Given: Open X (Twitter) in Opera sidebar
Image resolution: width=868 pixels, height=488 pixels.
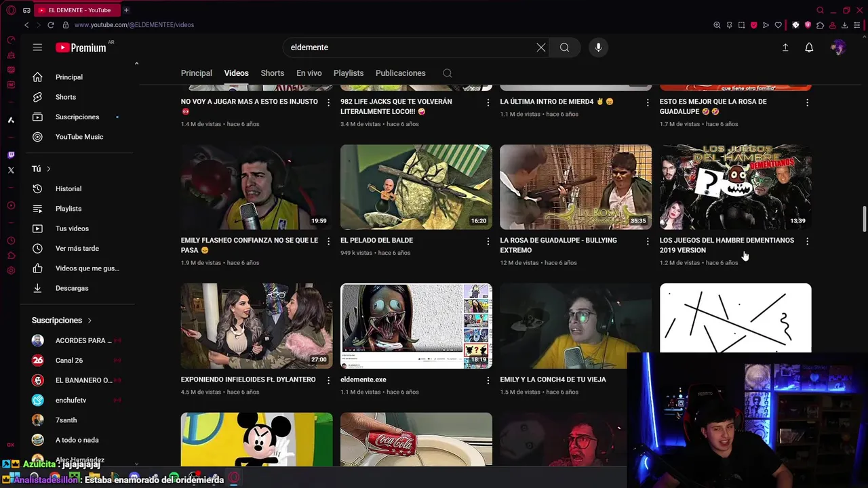Looking at the screenshot, I should 11,170.
